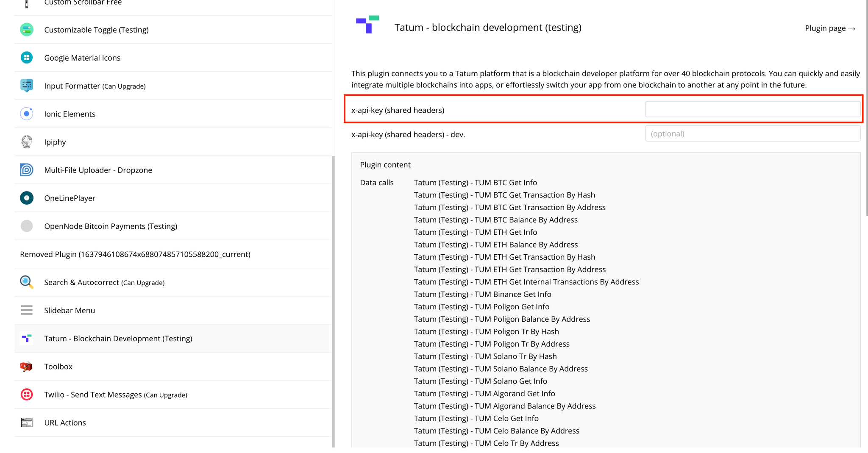Click TUM ETH Balance By Address
The width and height of the screenshot is (868, 453).
point(495,245)
